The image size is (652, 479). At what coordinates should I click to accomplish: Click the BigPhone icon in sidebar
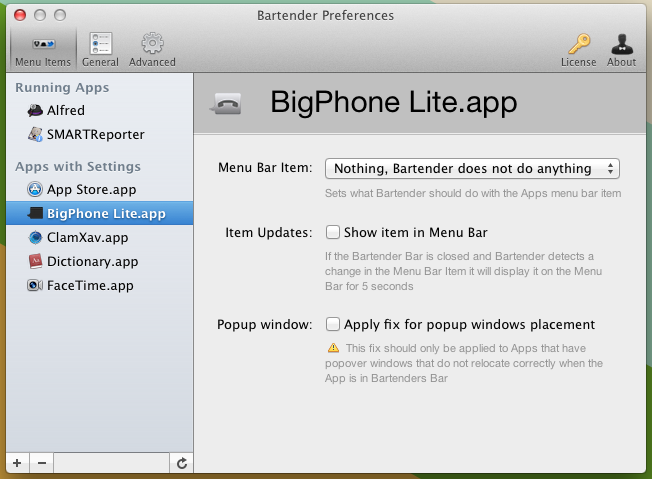tap(35, 213)
